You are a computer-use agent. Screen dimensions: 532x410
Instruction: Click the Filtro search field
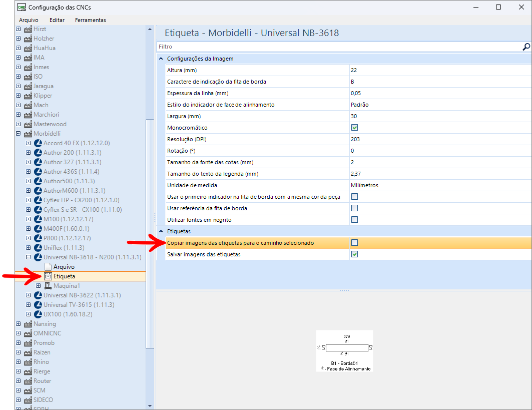click(339, 47)
